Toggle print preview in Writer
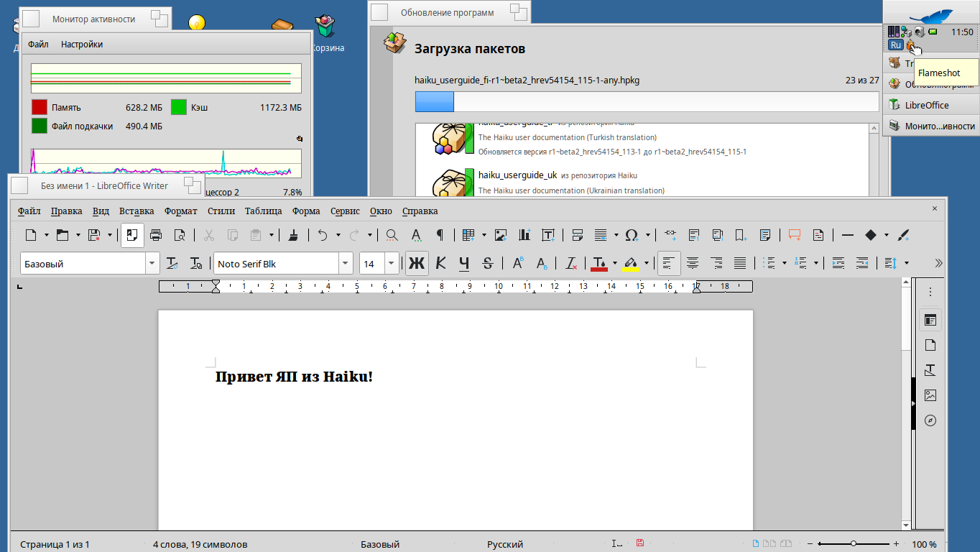The image size is (980, 552). pyautogui.click(x=180, y=235)
